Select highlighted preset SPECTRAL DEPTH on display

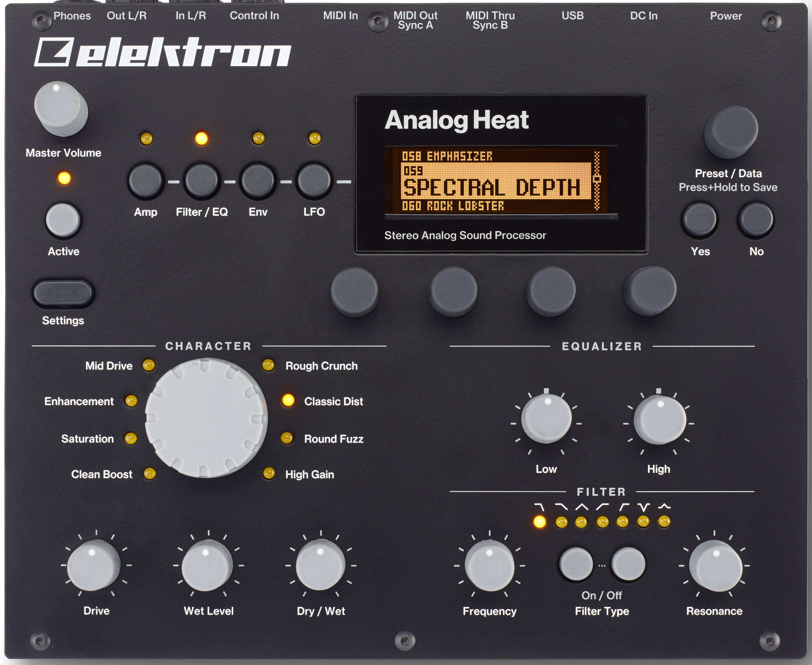click(496, 181)
